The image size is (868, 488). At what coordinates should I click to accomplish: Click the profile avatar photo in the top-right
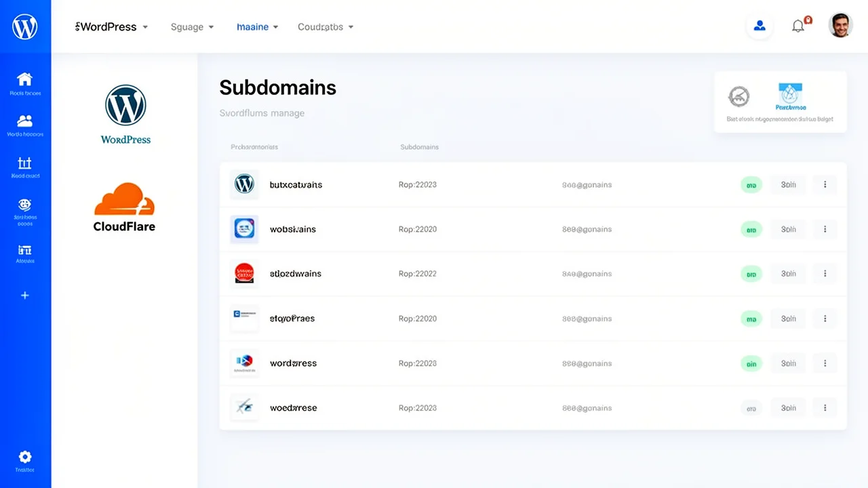(x=840, y=25)
